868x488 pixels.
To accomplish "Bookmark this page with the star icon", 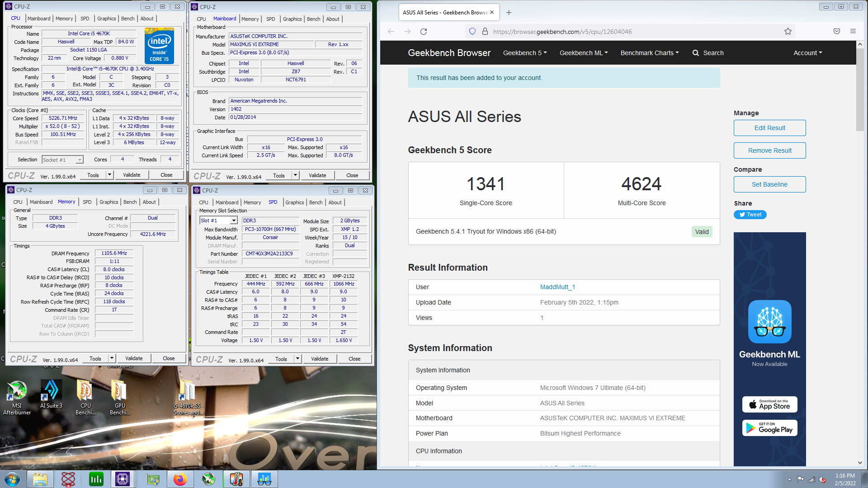I will (788, 31).
